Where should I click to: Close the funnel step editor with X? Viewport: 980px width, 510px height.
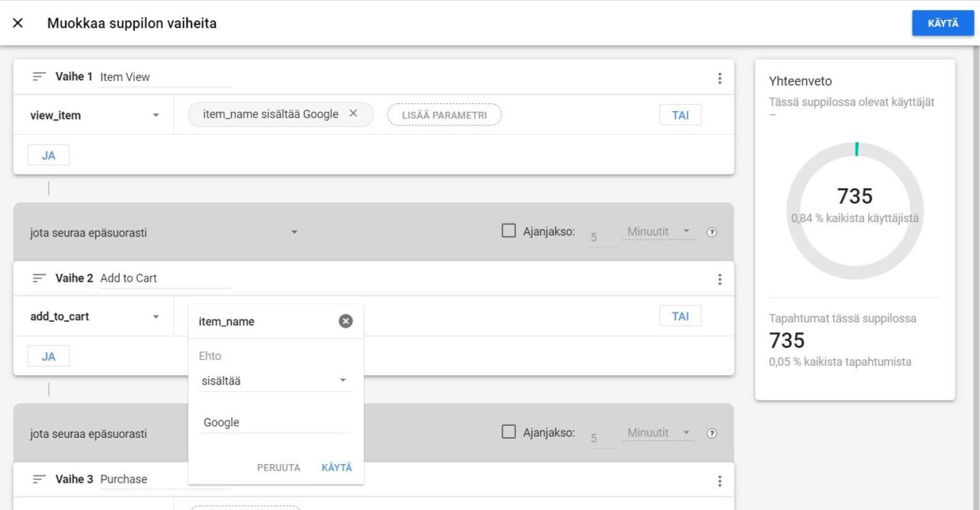point(18,23)
